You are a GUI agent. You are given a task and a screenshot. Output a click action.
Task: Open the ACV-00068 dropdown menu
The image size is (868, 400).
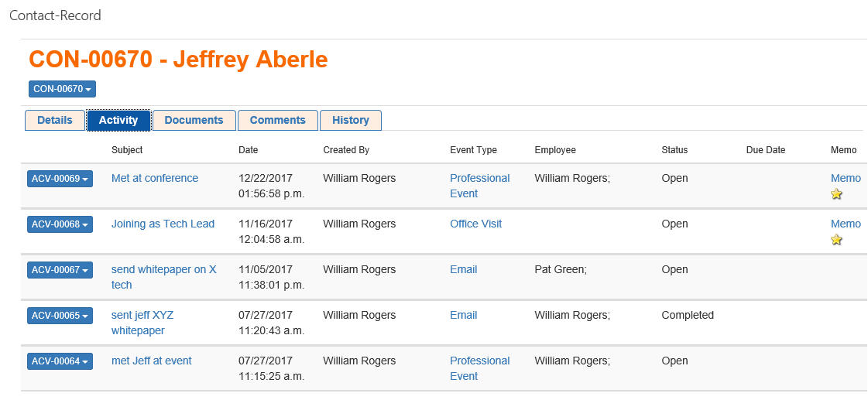click(x=60, y=224)
